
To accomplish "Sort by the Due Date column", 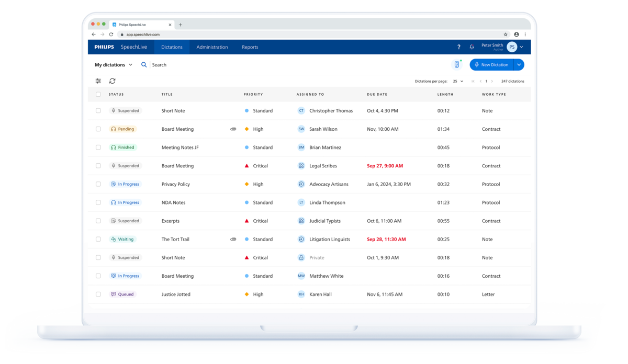I will (x=377, y=95).
